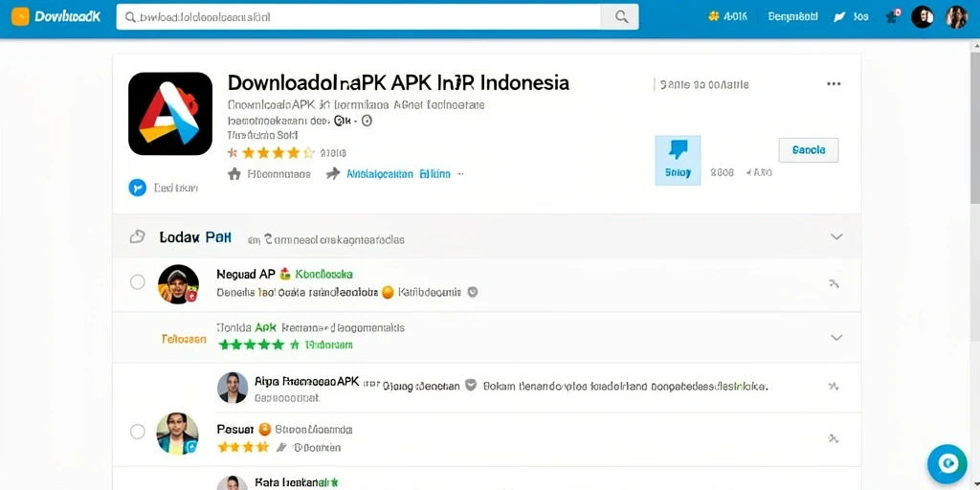Click the gray shield icon in Aipa Praceoao row
Image resolution: width=980 pixels, height=490 pixels.
coord(471,385)
